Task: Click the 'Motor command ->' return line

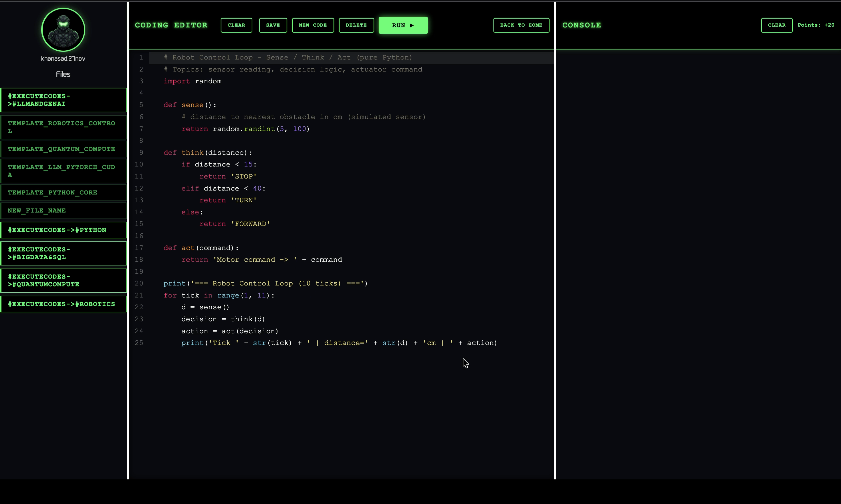Action: pos(261,259)
